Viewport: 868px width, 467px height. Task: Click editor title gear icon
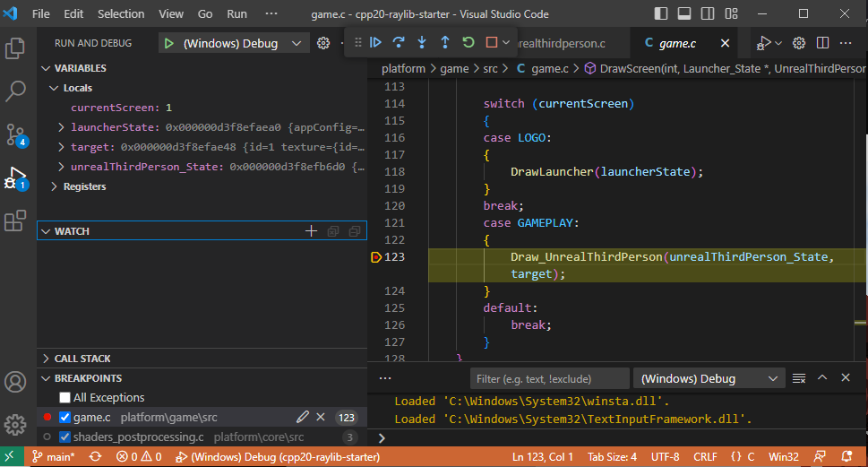pos(799,43)
